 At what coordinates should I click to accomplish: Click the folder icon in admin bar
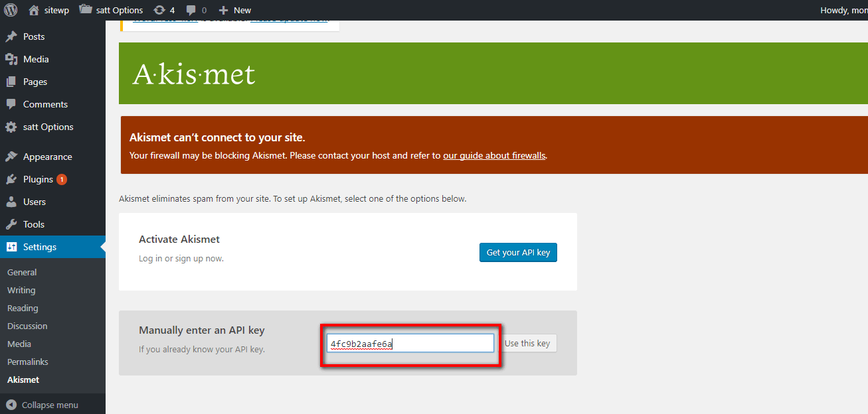[85, 10]
